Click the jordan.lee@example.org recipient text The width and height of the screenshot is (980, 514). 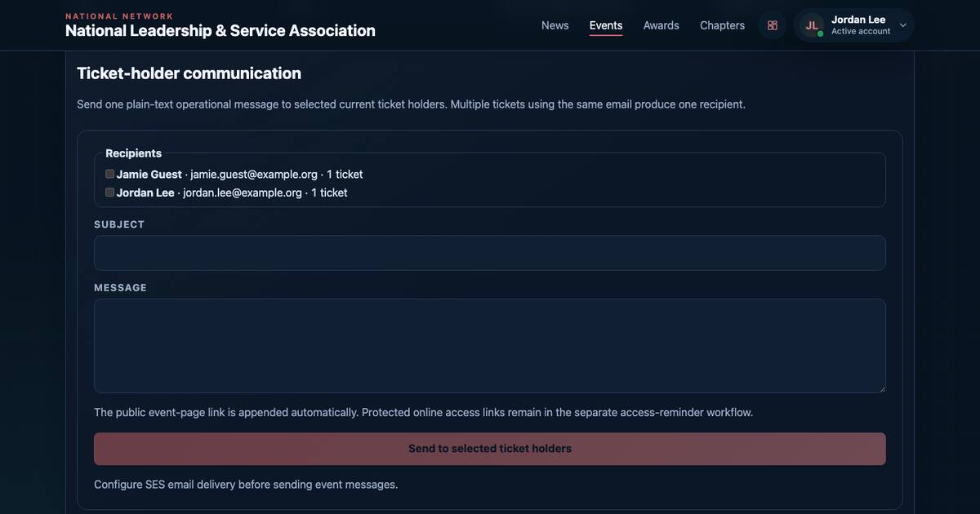pyautogui.click(x=243, y=193)
